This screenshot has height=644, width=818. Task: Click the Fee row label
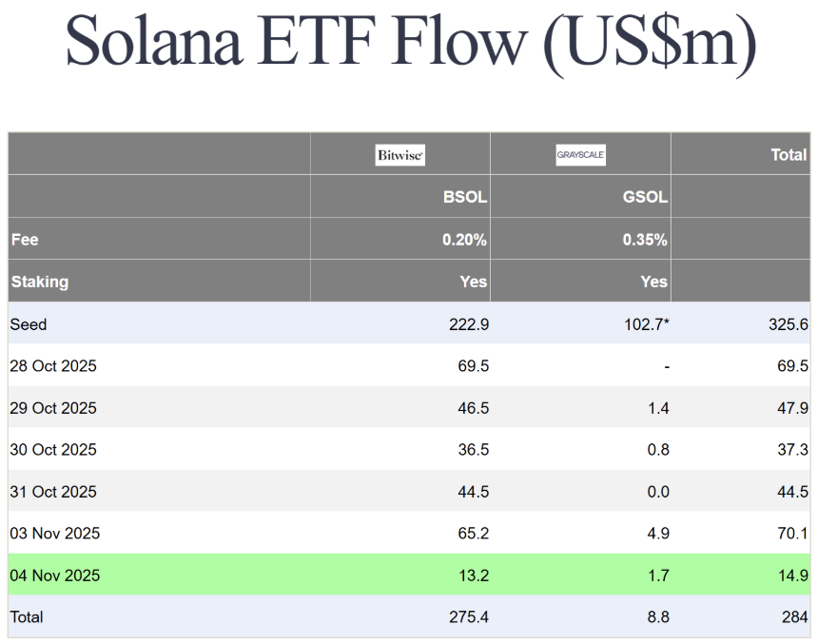point(25,240)
